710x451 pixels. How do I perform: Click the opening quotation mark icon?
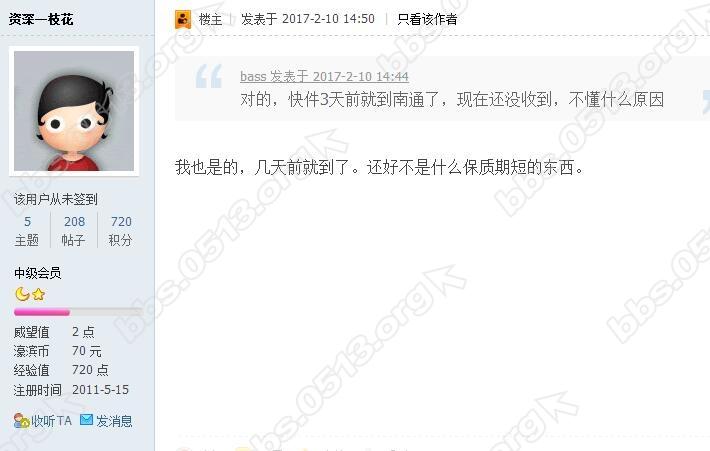[x=209, y=76]
